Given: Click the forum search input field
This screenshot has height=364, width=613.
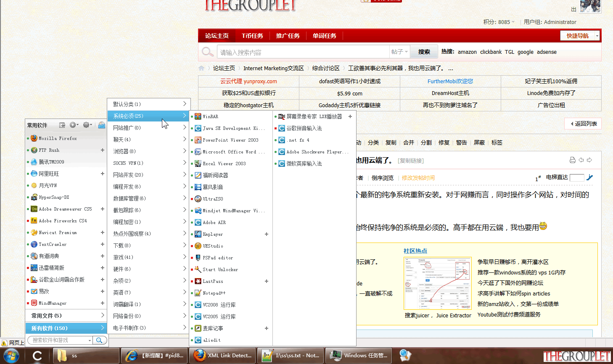Looking at the screenshot, I should tap(303, 52).
